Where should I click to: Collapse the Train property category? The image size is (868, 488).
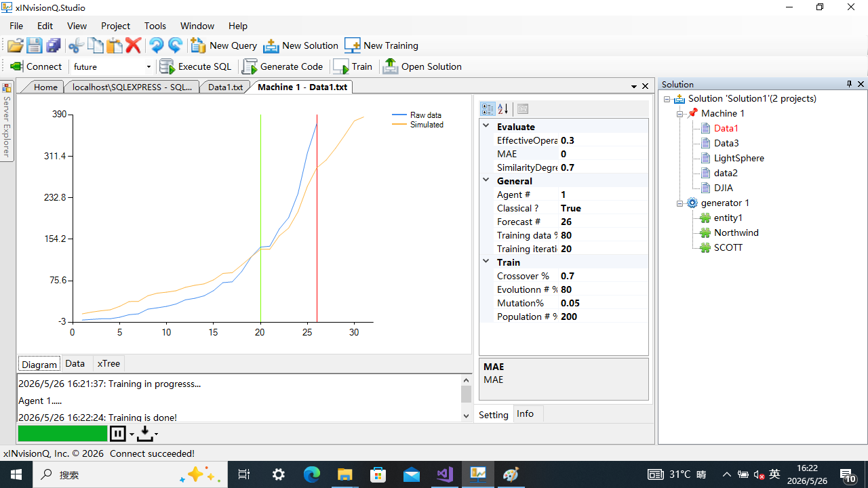[x=486, y=262]
